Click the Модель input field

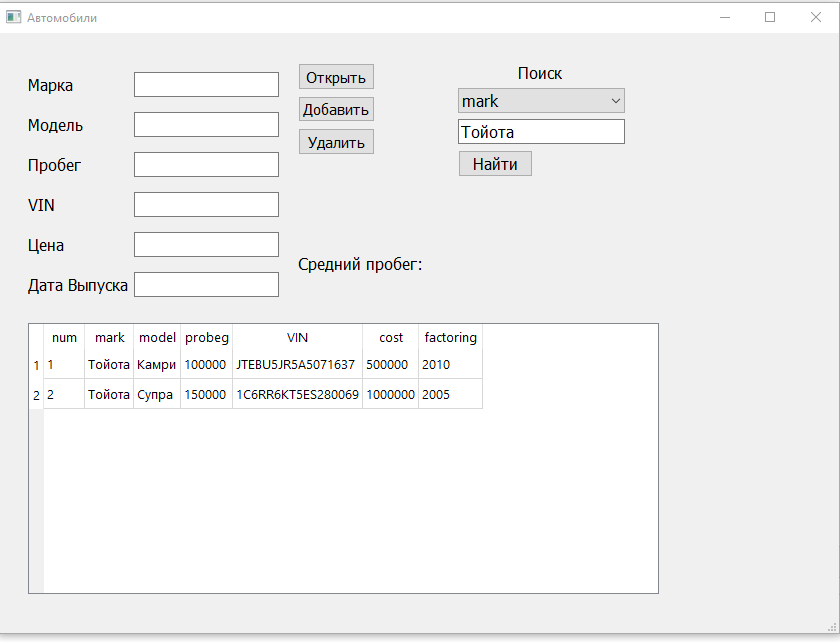(205, 124)
